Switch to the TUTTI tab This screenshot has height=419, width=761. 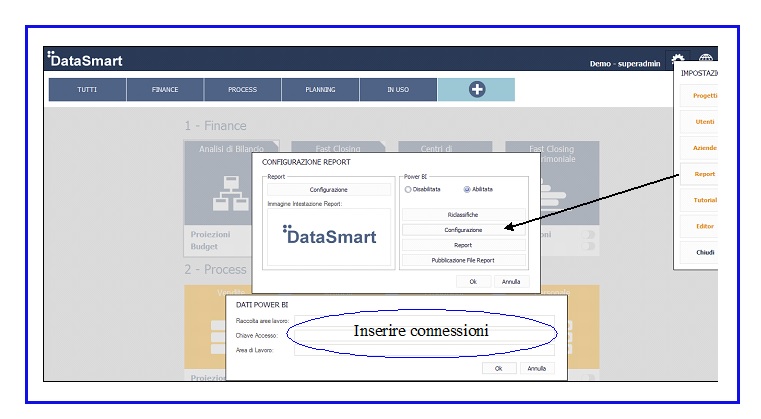coord(87,89)
